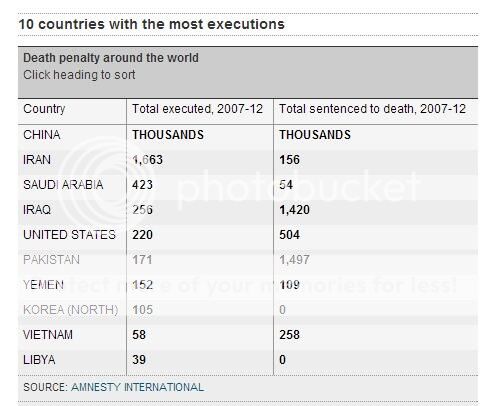Select the IRAN country cell
487x406 pixels.
tap(37, 160)
